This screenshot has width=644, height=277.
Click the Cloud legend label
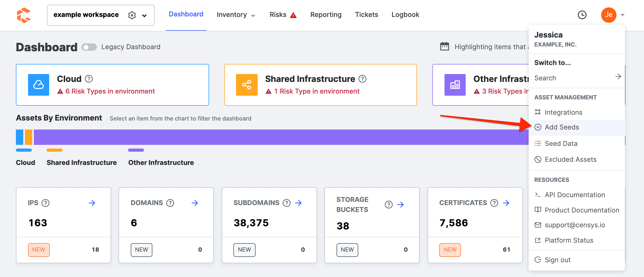pos(25,163)
